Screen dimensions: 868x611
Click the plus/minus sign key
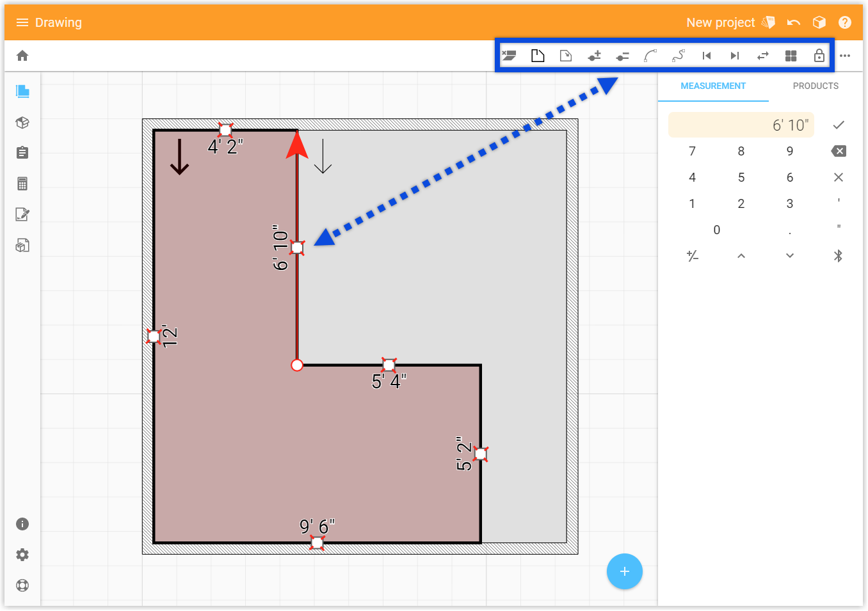click(x=692, y=256)
